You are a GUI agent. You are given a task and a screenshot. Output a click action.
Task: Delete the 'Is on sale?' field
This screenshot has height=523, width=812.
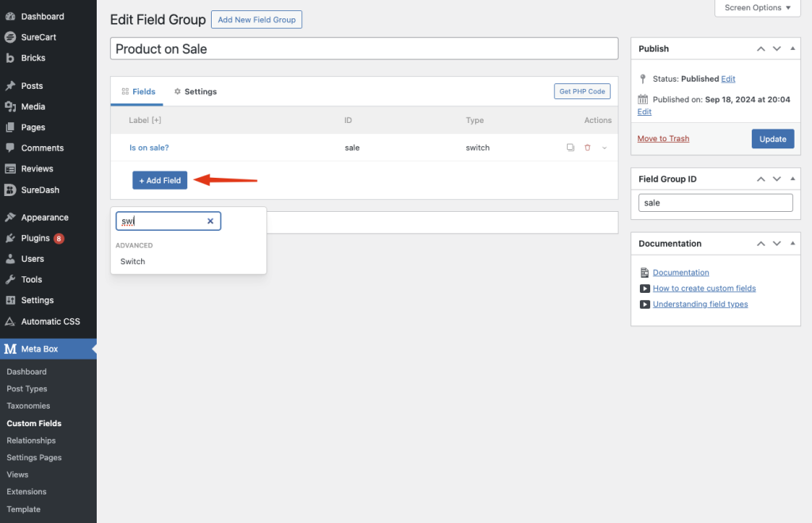click(588, 148)
